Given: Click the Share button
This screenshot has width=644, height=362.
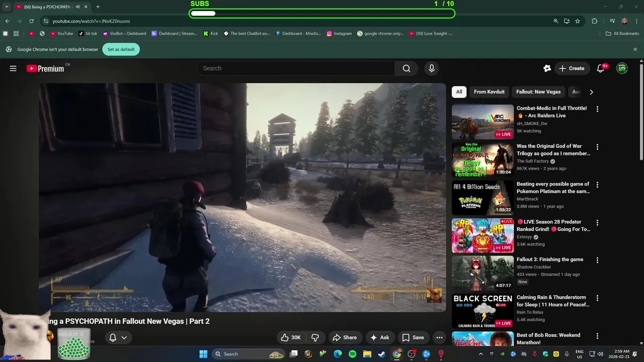Looking at the screenshot, I should [x=345, y=337].
